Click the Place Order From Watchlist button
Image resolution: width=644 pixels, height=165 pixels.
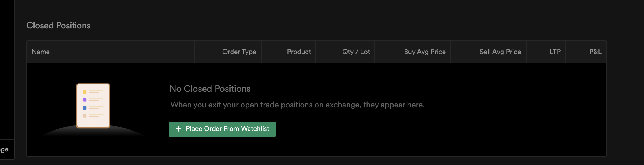click(x=222, y=129)
